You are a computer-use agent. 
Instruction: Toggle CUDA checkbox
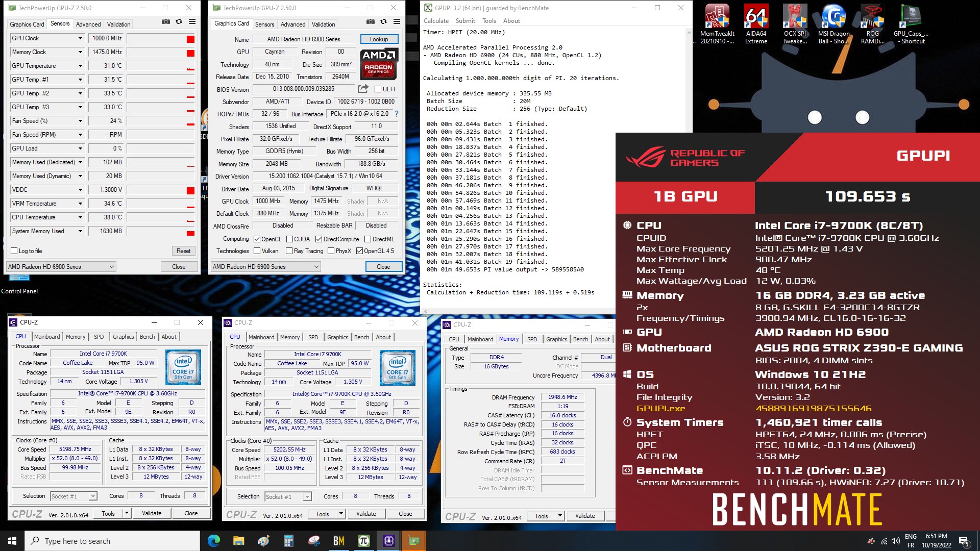pyautogui.click(x=289, y=239)
